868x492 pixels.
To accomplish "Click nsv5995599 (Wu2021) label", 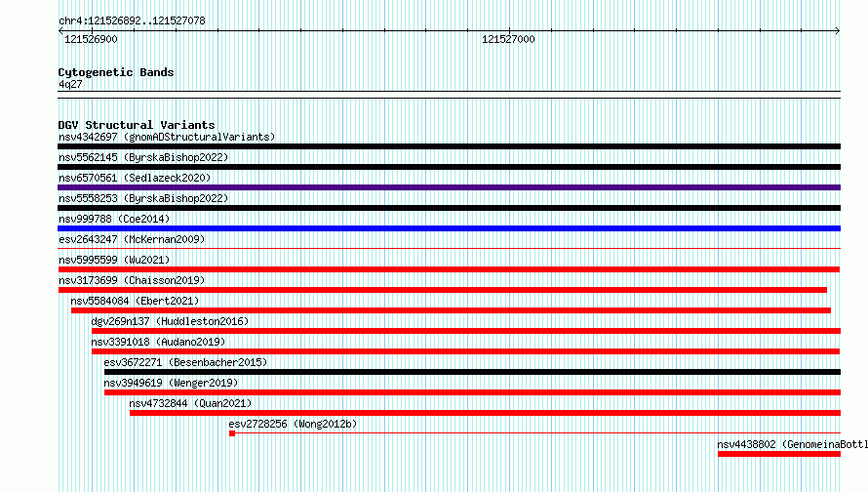I will click(114, 260).
